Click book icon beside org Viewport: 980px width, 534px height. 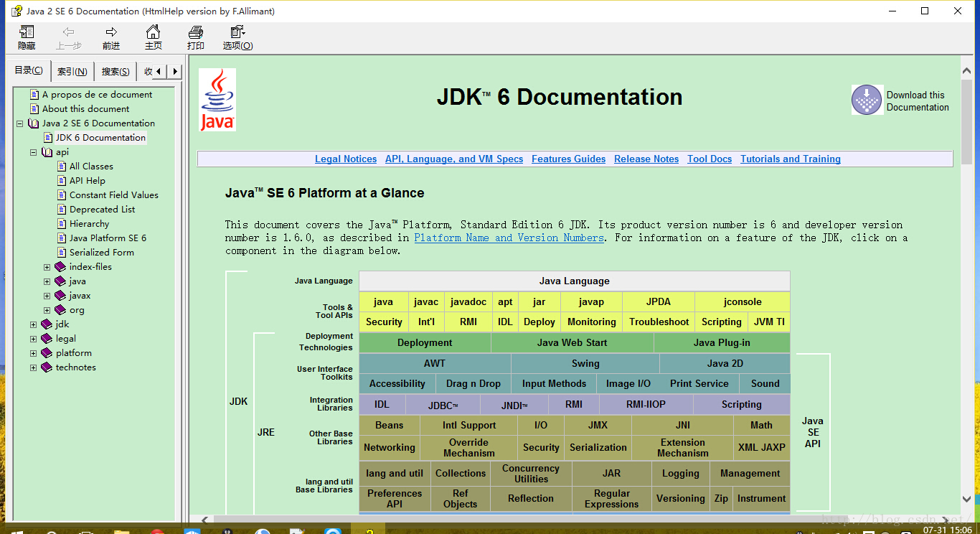point(60,310)
